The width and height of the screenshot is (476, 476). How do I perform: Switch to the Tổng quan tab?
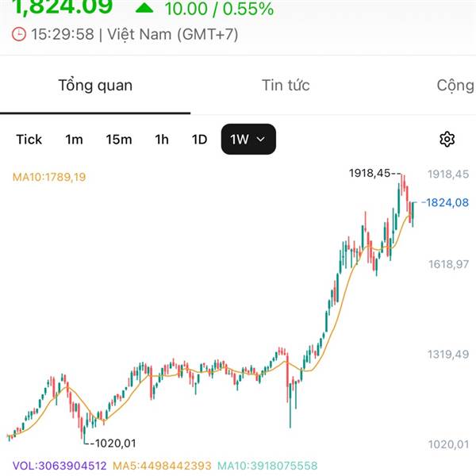[x=95, y=86]
